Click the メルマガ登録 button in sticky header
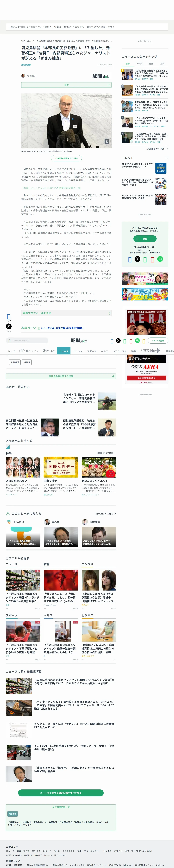The image size is (174, 868). tap(158, 341)
